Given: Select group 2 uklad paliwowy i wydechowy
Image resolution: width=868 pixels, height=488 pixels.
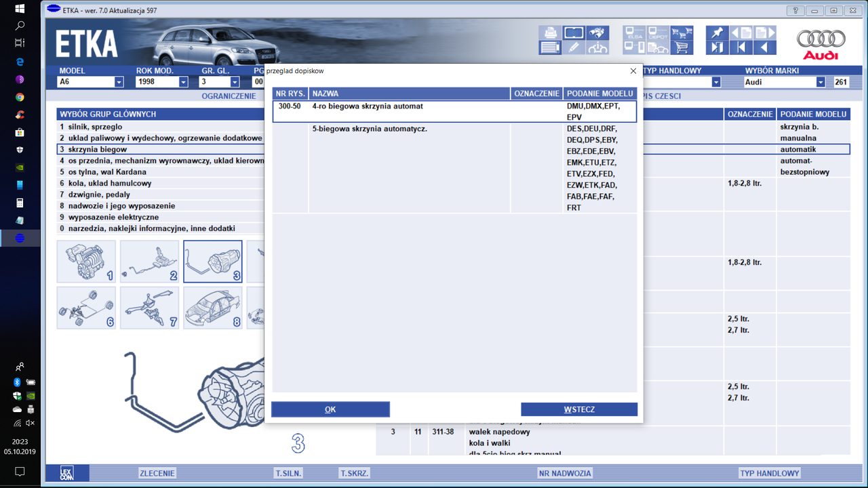Looking at the screenshot, I should (x=161, y=138).
